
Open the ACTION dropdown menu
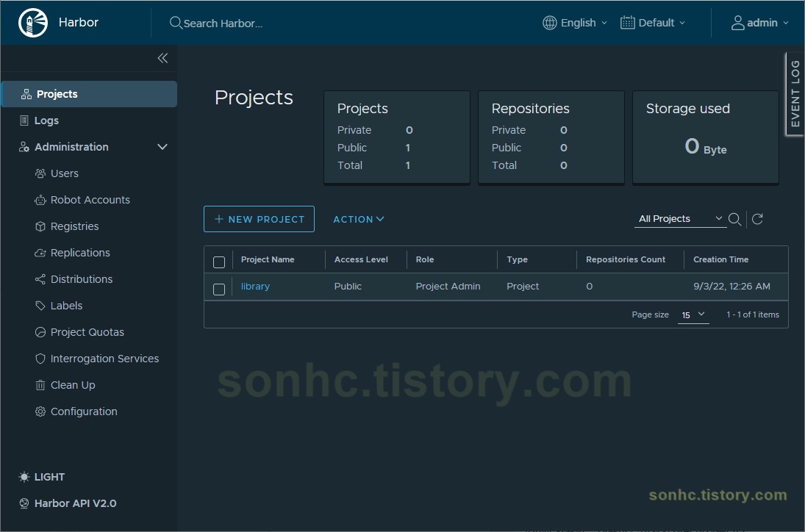[x=358, y=219]
